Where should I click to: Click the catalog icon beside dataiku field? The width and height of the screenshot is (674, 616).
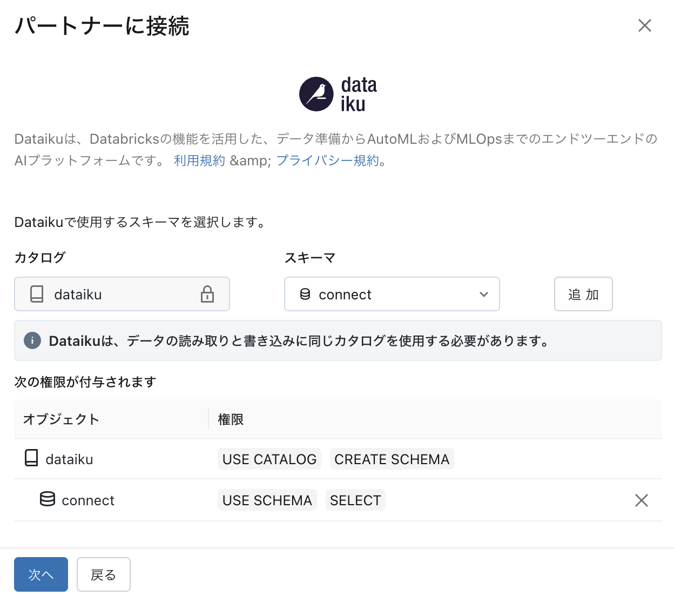pyautogui.click(x=36, y=294)
